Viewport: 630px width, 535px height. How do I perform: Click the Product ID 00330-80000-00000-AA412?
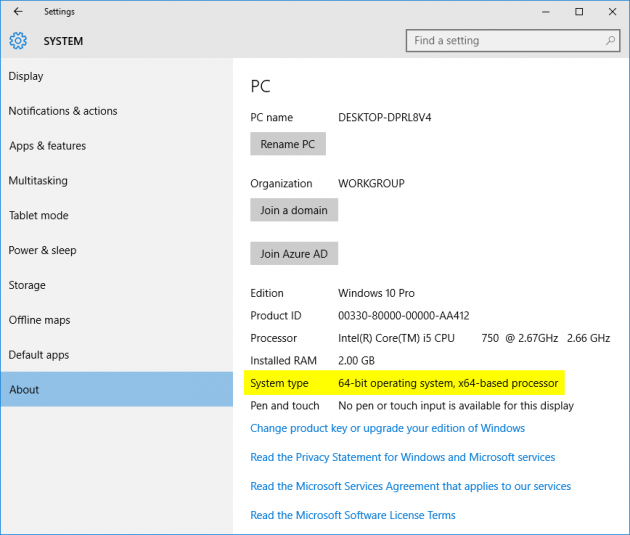click(x=403, y=316)
